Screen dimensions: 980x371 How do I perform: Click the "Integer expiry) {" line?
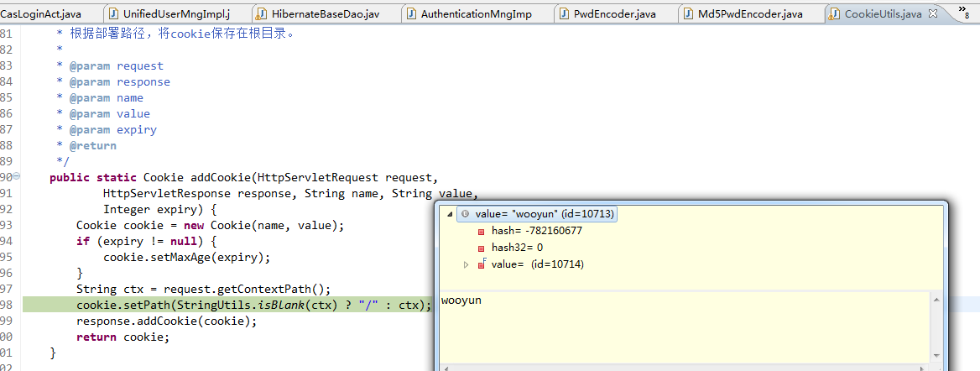pos(160,209)
